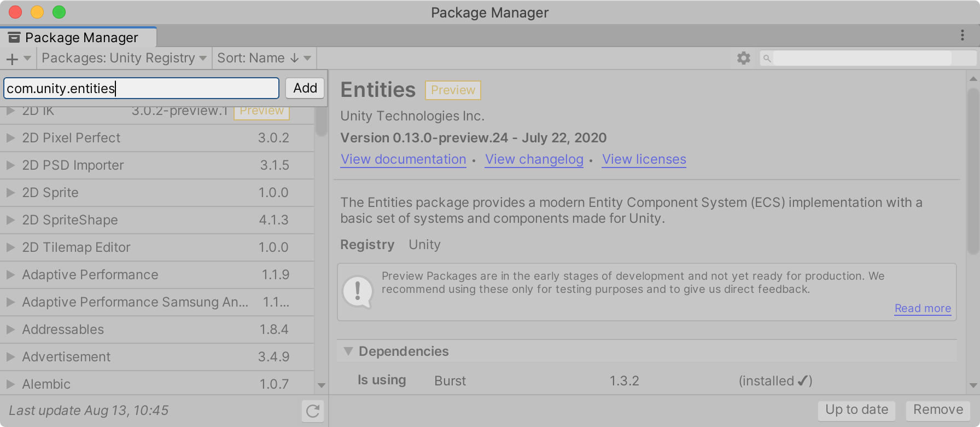Click the (installed) status for Burst
Viewport: 980px width, 427px height.
click(775, 381)
